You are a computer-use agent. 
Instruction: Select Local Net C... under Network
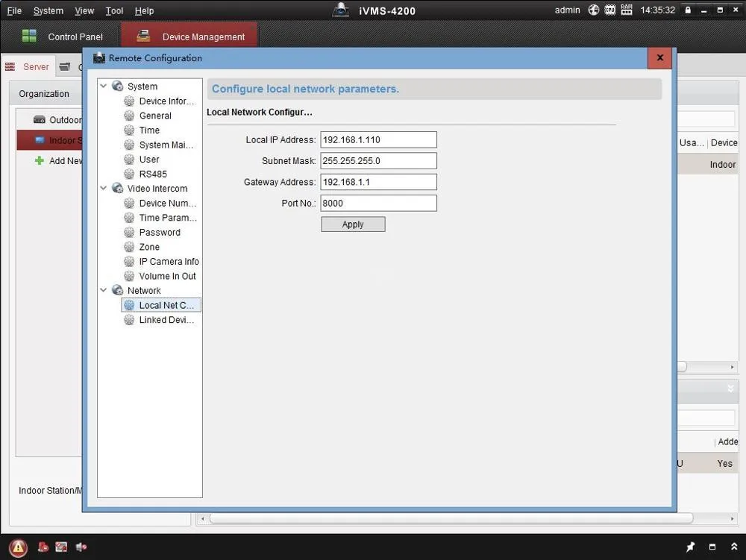click(161, 305)
